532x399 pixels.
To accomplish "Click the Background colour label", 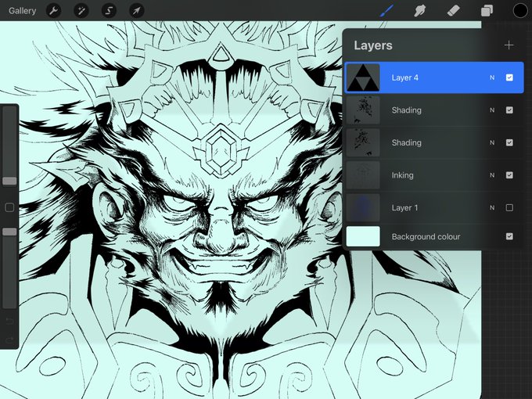I will pos(426,237).
